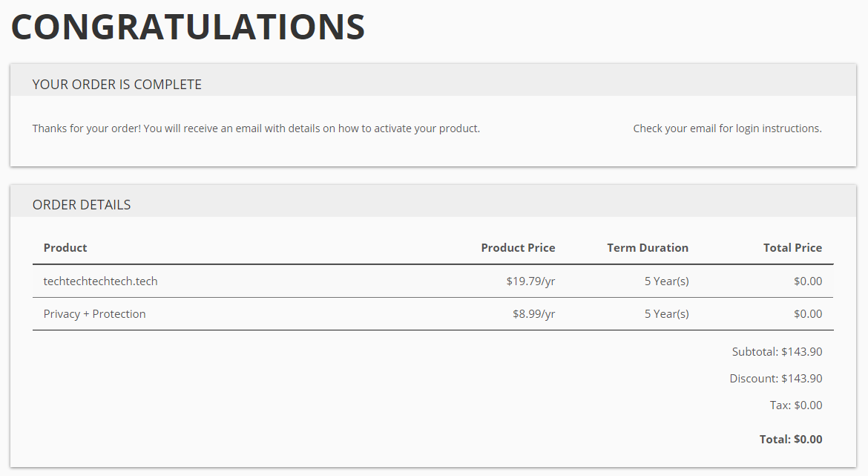The width and height of the screenshot is (868, 476).
Task: Select the techtechtechtech.tech domain row
Action: coord(101,281)
